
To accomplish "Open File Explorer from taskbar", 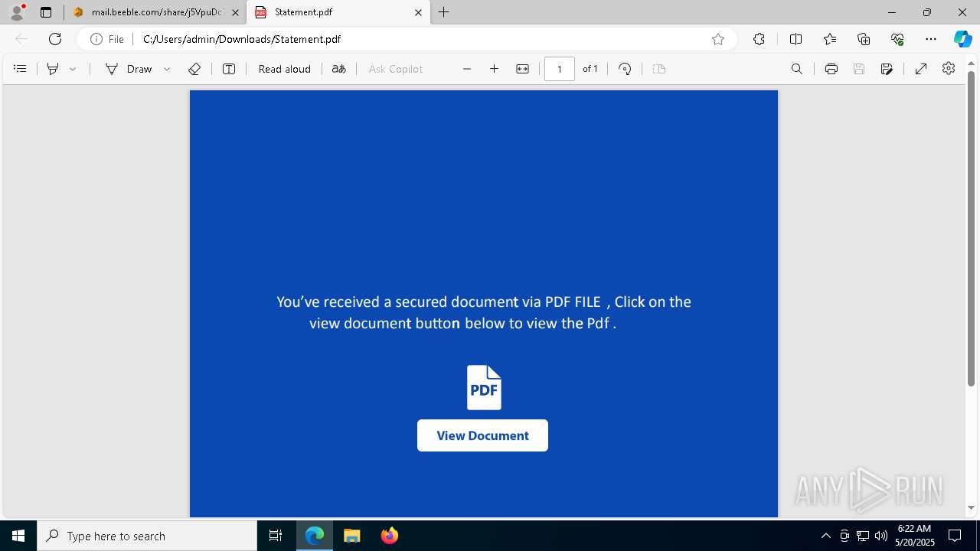I will click(x=351, y=536).
